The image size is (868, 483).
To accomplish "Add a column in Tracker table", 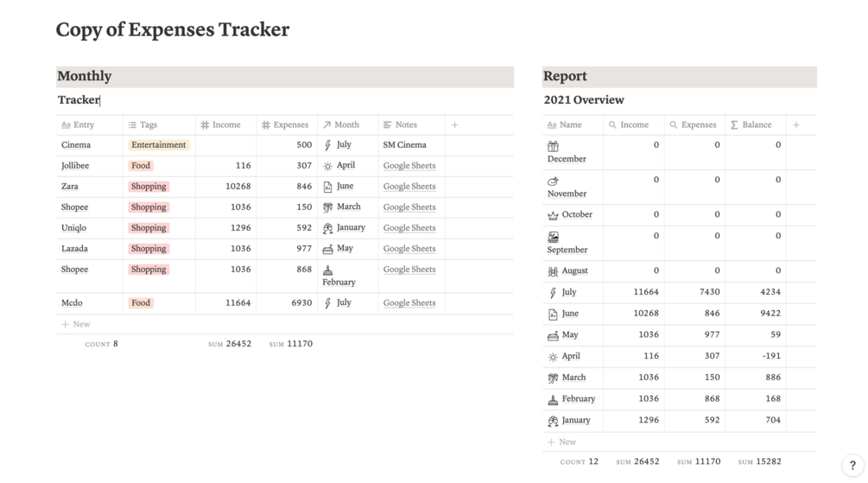I will click(454, 125).
